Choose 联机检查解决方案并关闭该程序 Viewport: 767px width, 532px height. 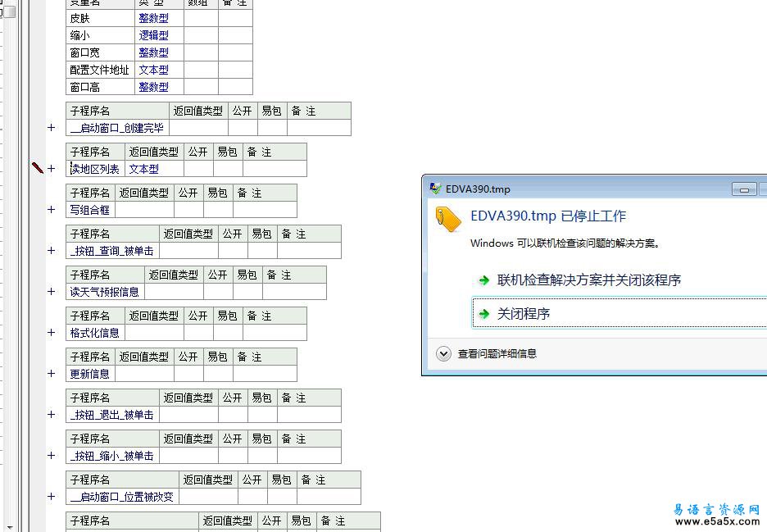[x=589, y=280]
